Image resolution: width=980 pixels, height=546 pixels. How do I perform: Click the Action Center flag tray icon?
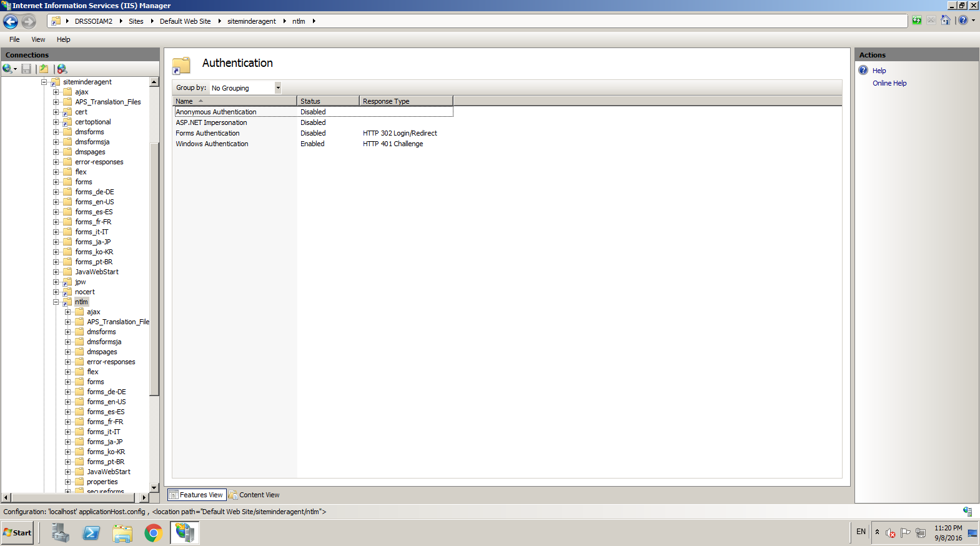pos(906,533)
